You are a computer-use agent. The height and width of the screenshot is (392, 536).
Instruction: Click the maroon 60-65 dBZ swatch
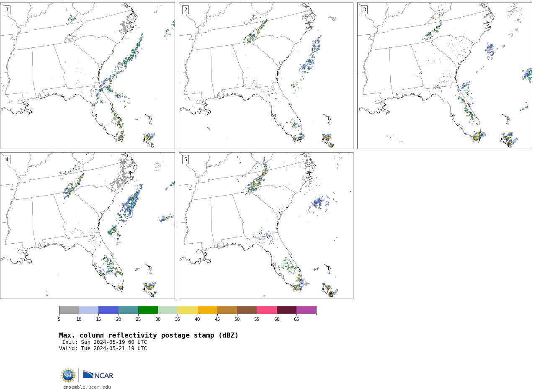[x=286, y=310]
